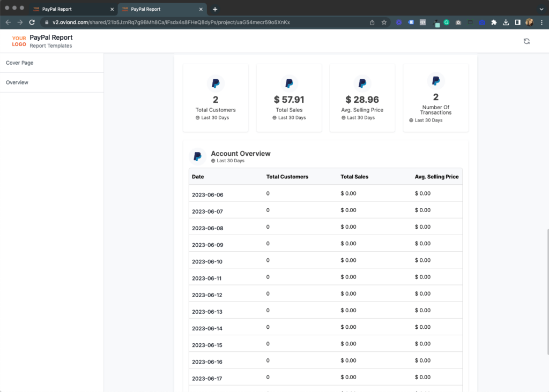
Task: Click the share icon in the address bar
Action: (x=372, y=22)
